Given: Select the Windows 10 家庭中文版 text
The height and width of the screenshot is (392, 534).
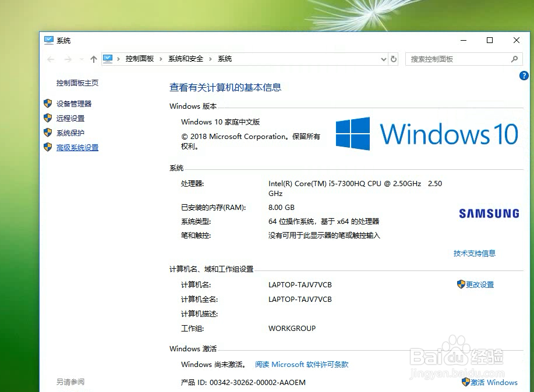Looking at the screenshot, I should click(220, 122).
